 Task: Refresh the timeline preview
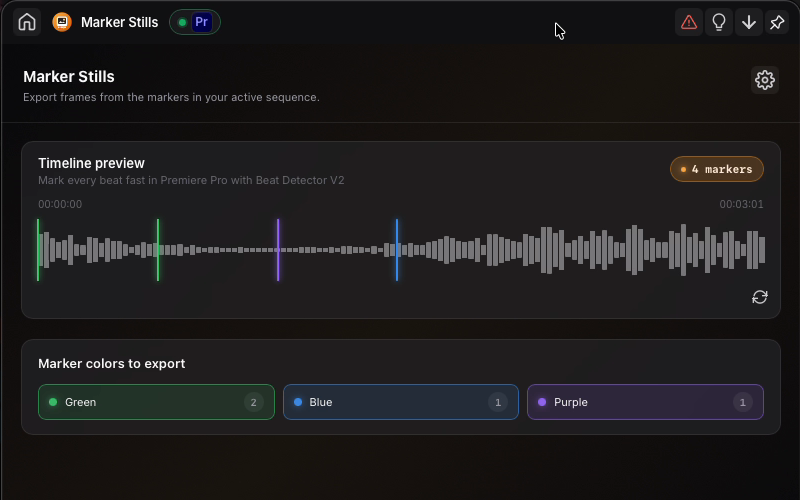[x=760, y=297]
